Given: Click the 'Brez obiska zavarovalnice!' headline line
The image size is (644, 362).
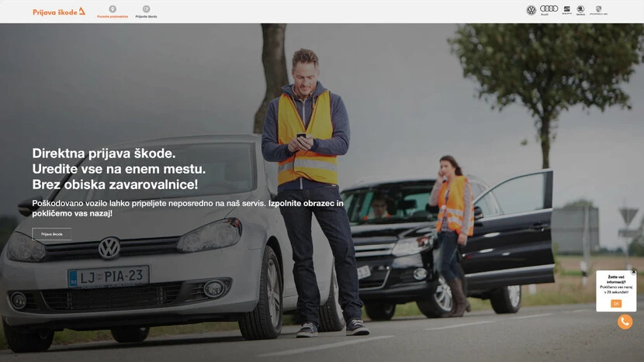Looking at the screenshot, I should click(115, 184).
